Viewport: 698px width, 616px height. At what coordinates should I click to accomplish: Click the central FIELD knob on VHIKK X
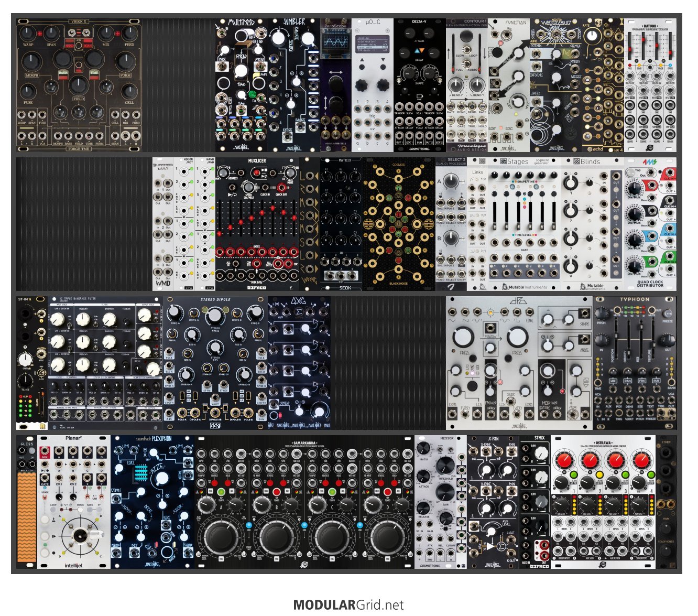(x=79, y=84)
